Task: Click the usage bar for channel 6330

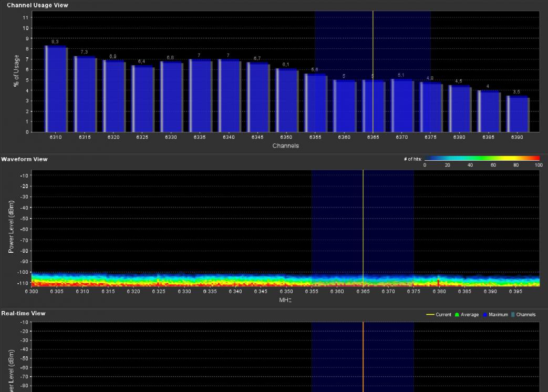Action: pyautogui.click(x=172, y=97)
